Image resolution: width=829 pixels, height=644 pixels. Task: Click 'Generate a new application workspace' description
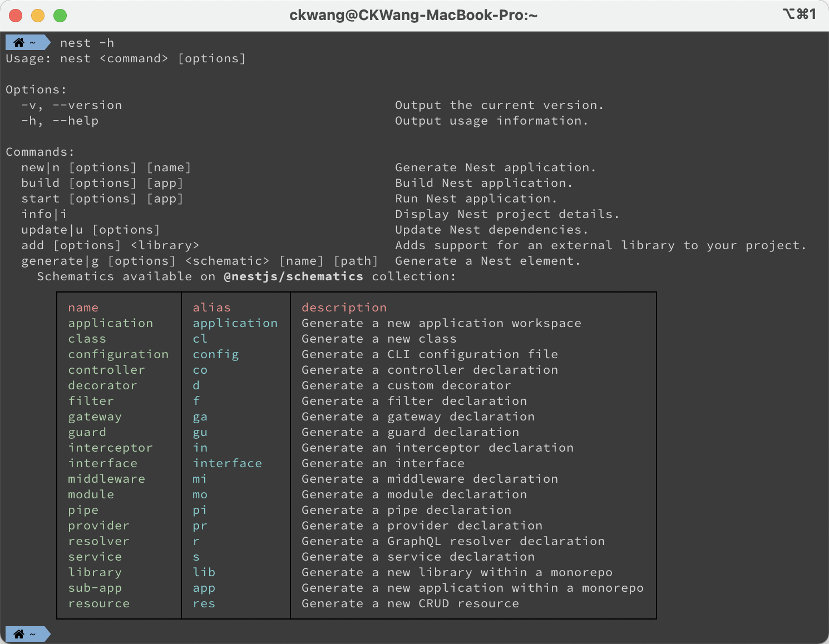point(442,323)
